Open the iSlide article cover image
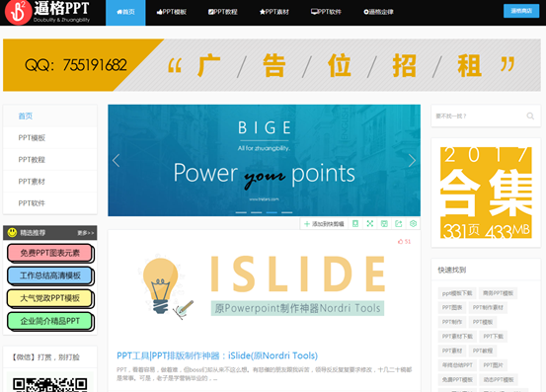Viewport: 546px width, 392px height. coord(264,287)
